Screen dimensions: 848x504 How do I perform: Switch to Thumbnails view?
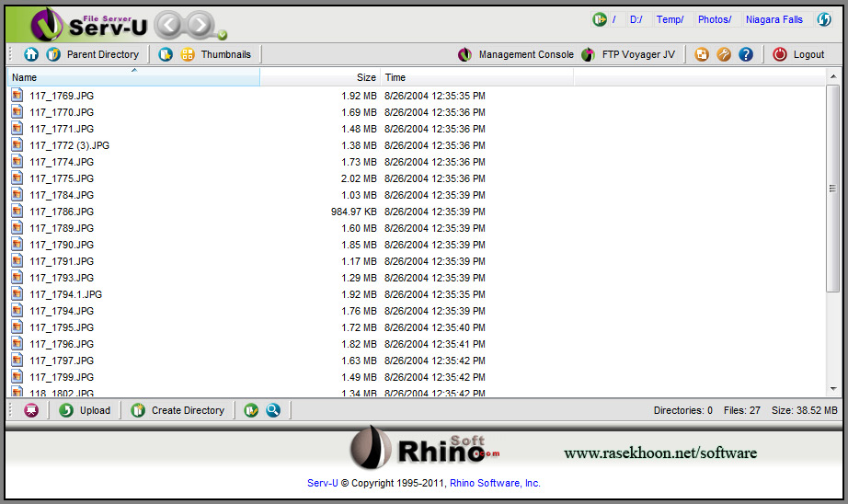226,54
